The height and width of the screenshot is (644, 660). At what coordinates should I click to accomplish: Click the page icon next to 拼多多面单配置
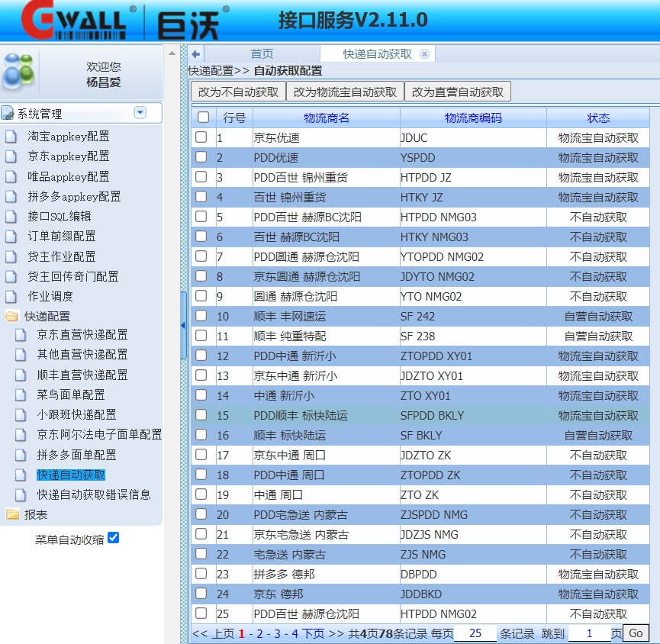click(x=20, y=455)
